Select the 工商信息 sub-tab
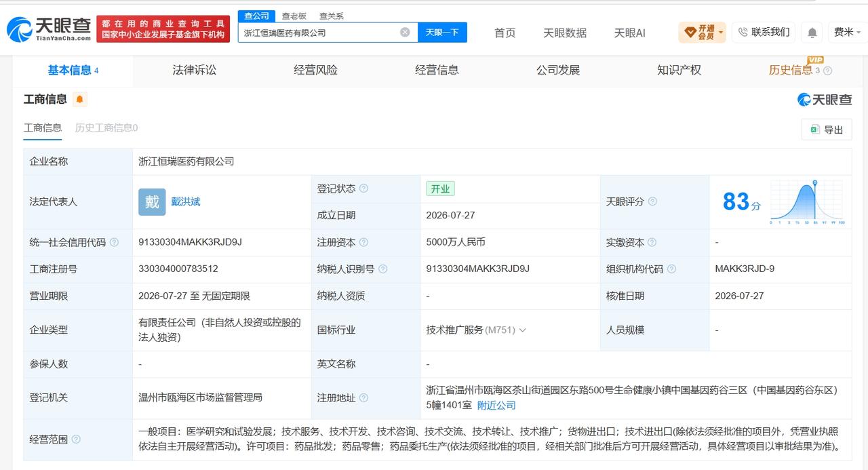The width and height of the screenshot is (868, 470). coord(43,128)
